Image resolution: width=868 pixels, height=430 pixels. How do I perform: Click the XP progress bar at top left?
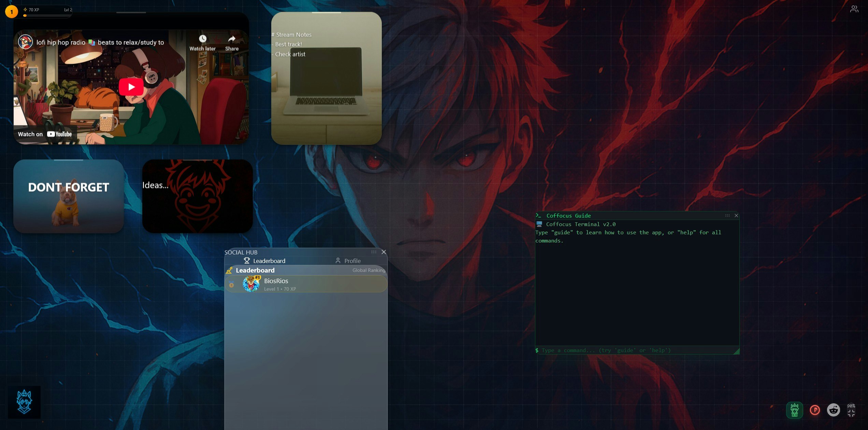[x=48, y=15]
